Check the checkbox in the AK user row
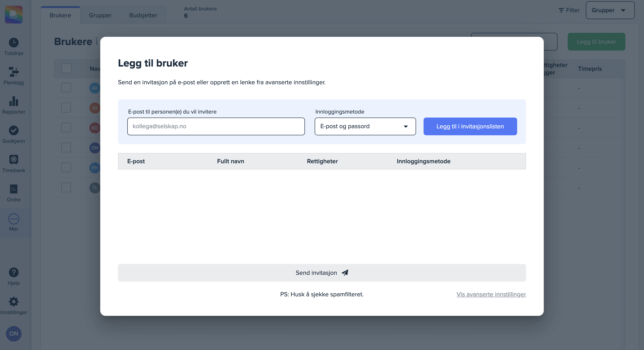Screen dimensions: 644x350 [x=66, y=88]
